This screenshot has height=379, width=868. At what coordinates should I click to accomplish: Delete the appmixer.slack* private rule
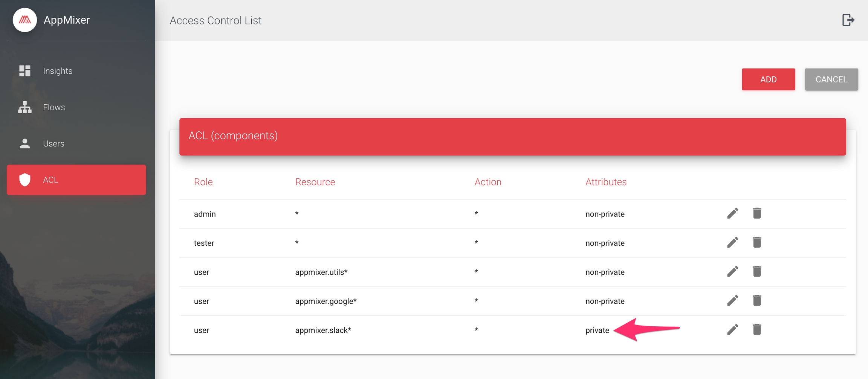[x=757, y=330]
